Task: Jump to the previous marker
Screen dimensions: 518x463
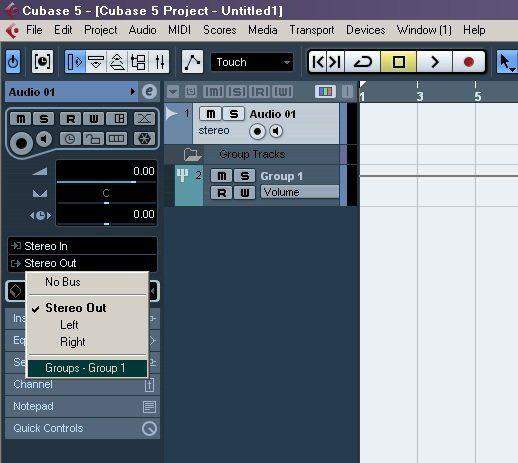Action: [318, 62]
